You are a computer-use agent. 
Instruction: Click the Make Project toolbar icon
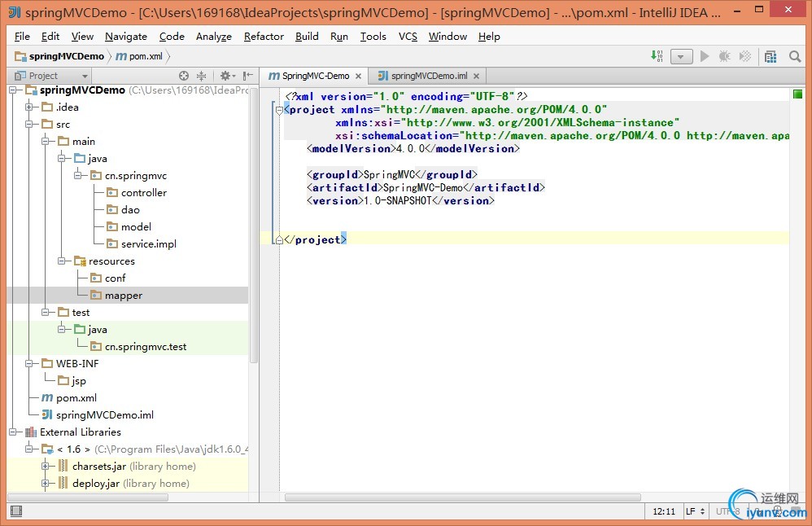(x=657, y=56)
